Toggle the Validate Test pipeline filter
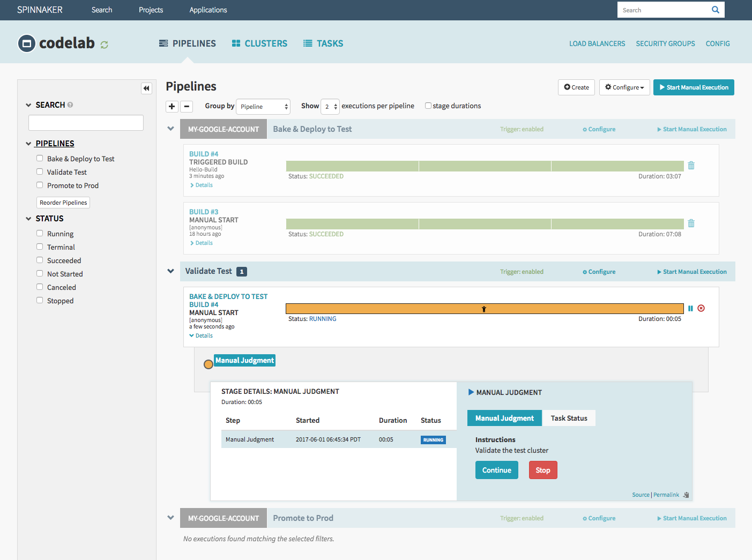Viewport: 752px width, 560px height. [40, 171]
